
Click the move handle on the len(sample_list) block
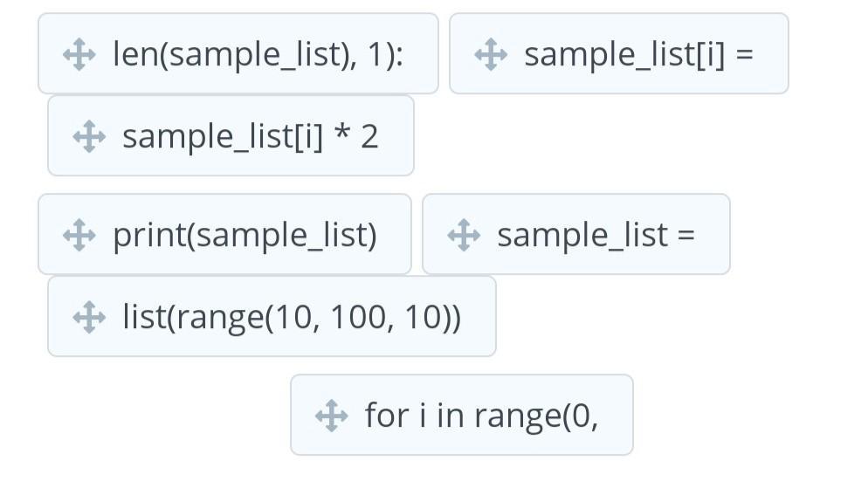tap(79, 54)
